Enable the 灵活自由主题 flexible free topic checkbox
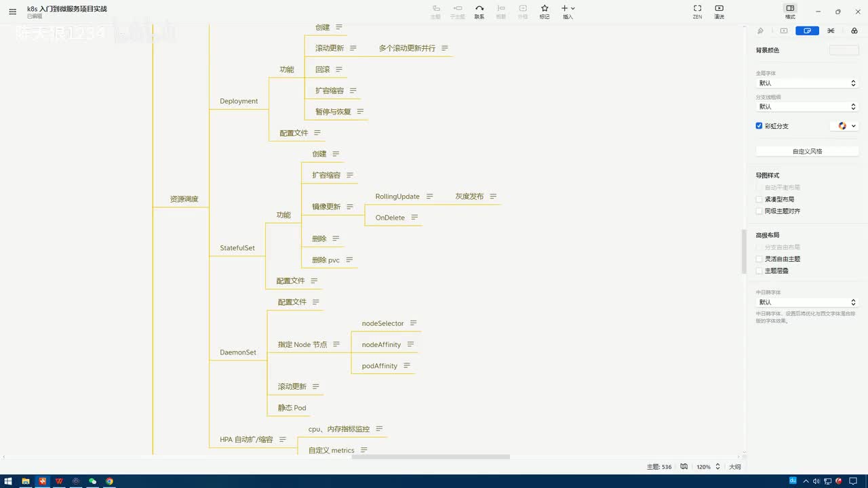 pyautogui.click(x=759, y=259)
